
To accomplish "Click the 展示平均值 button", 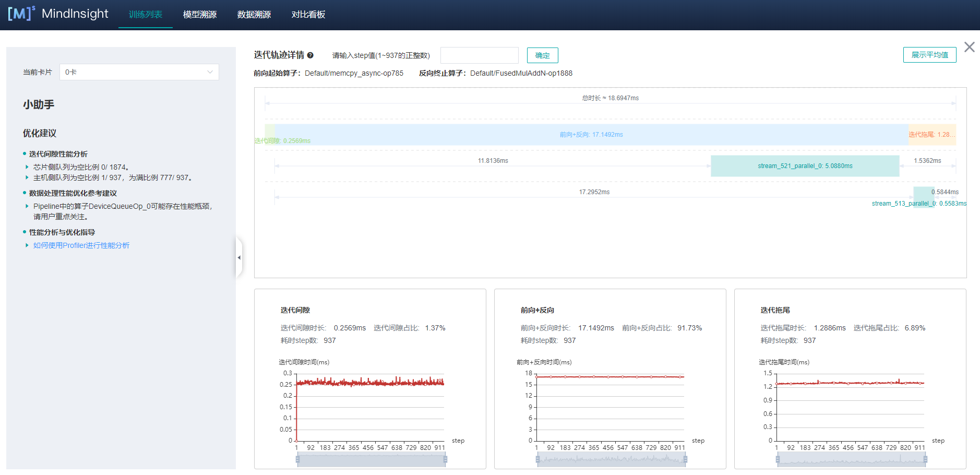I will 929,55.
